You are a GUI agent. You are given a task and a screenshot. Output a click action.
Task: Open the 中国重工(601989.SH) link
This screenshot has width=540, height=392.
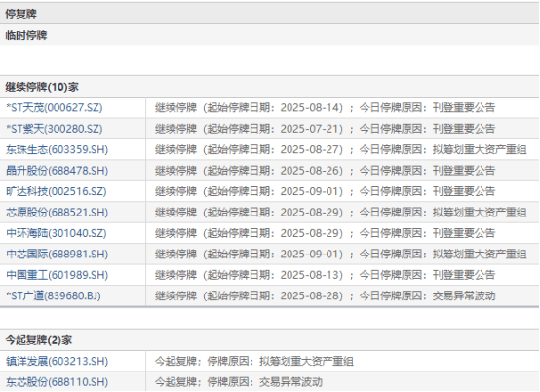(x=58, y=275)
